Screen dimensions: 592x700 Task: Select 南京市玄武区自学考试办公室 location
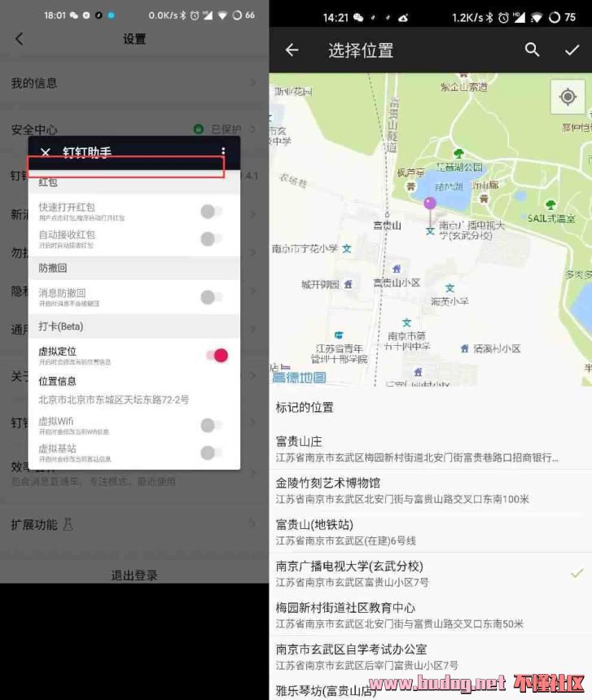tap(431, 657)
